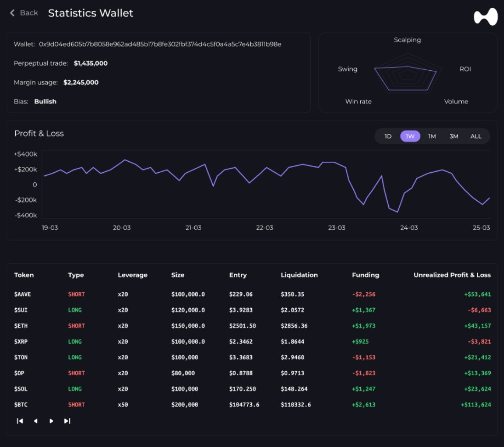Click the Back text link

point(29,13)
